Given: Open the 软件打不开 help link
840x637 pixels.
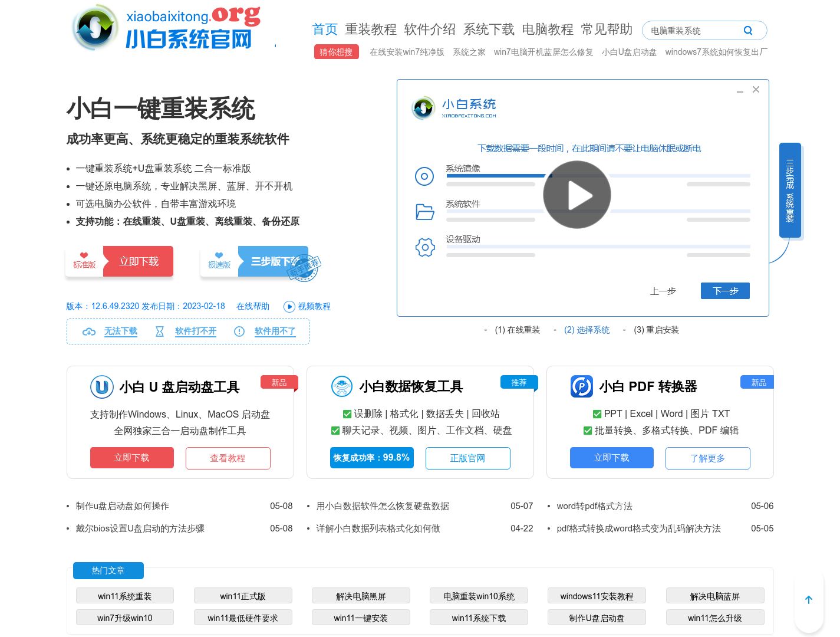Looking at the screenshot, I should click(196, 331).
